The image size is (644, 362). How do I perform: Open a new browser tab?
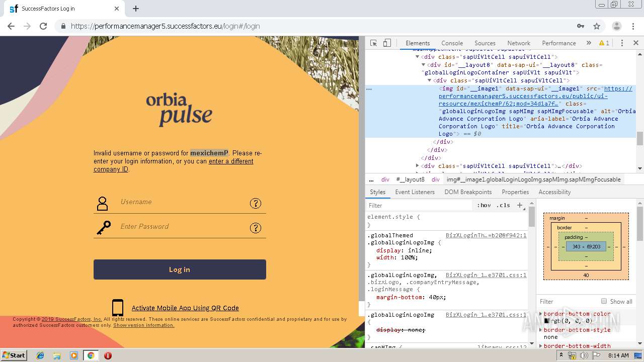(x=136, y=9)
